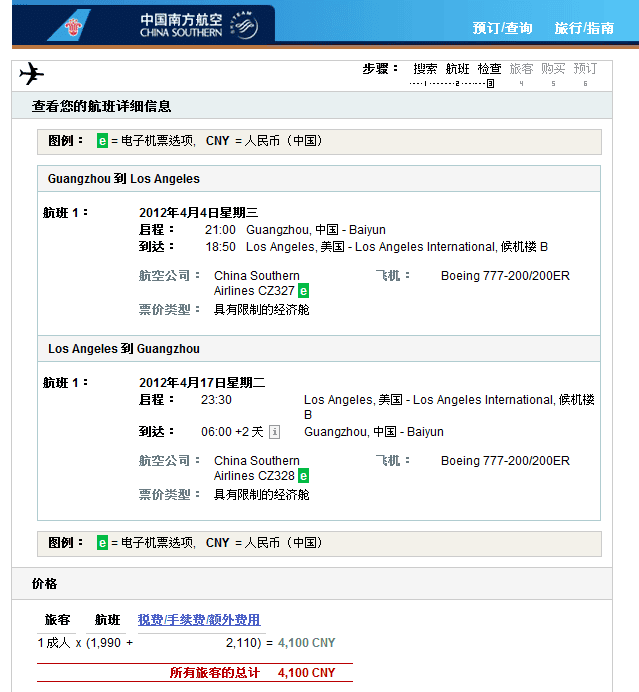Click the step 3 progress marker
Image resolution: width=639 pixels, height=692 pixels.
tap(490, 84)
